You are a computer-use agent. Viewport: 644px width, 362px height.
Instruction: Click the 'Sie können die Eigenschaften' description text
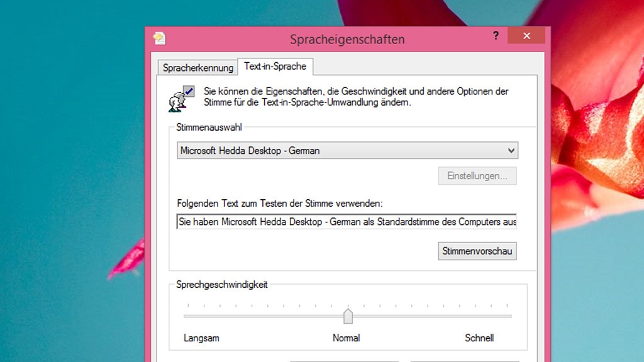[x=356, y=97]
